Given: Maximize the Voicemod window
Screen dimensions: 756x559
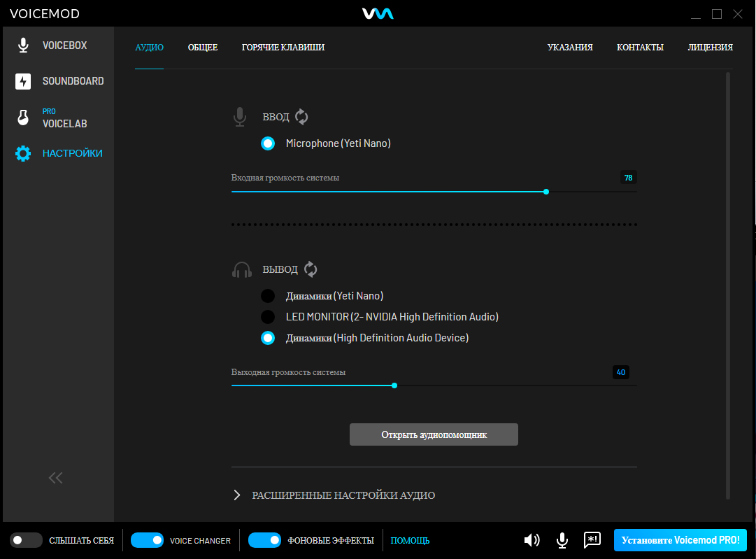Looking at the screenshot, I should point(717,14).
